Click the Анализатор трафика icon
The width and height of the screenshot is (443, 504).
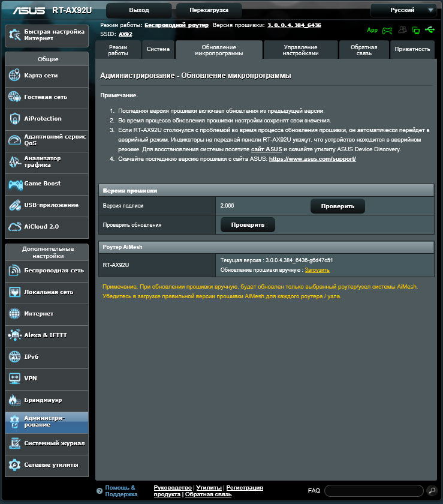pyautogui.click(x=15, y=161)
